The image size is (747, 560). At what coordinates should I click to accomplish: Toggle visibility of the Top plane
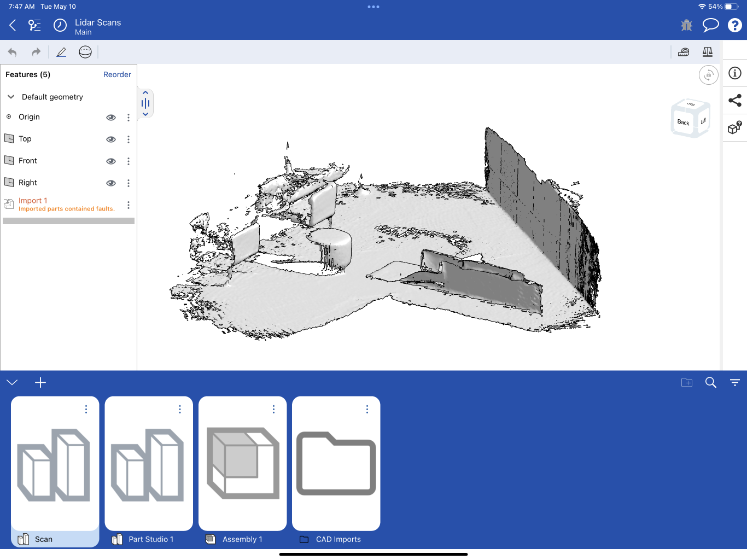[x=110, y=139]
